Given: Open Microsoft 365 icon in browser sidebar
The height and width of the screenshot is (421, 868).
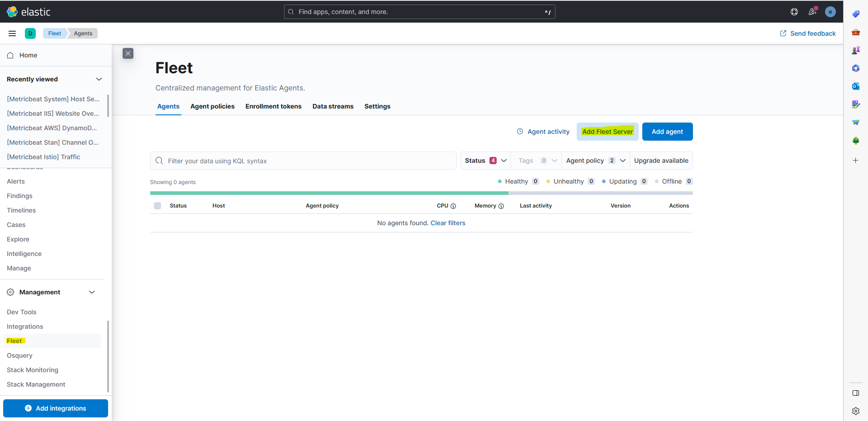Looking at the screenshot, I should tap(856, 68).
